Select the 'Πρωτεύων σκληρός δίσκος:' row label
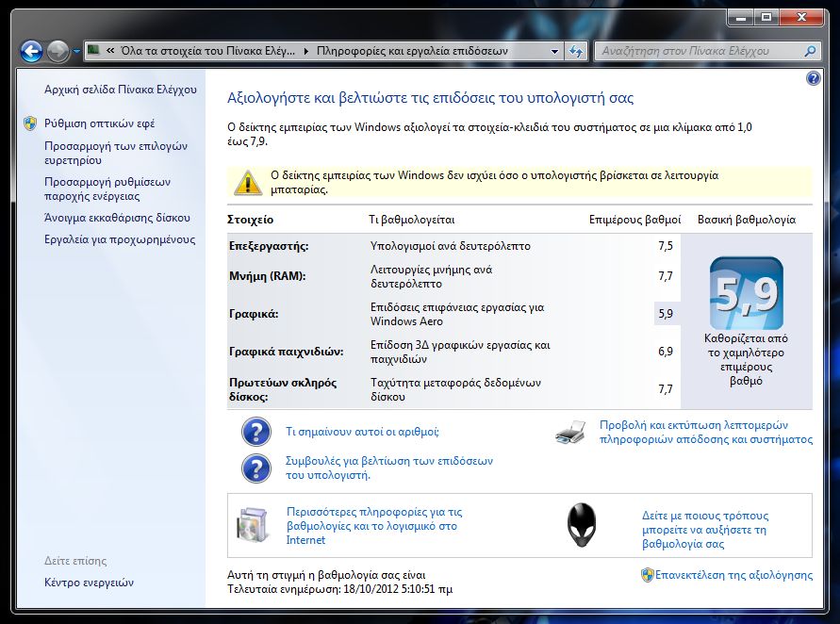 (283, 390)
